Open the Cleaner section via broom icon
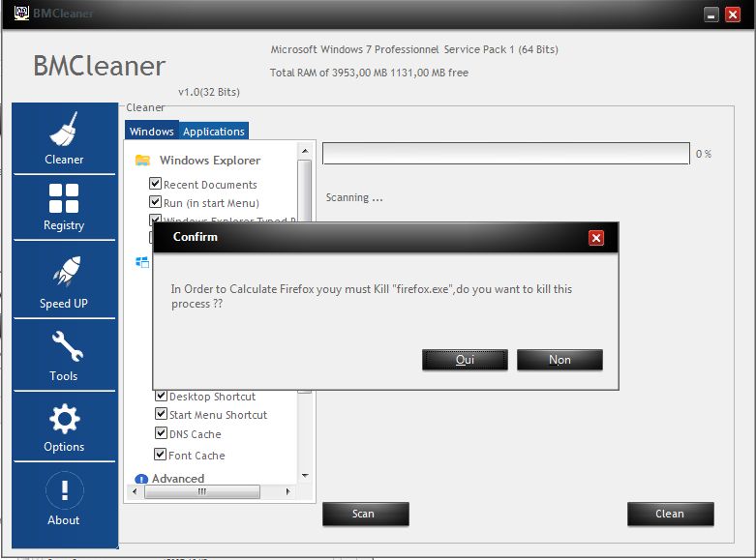Viewport: 756px width, 560px height. tap(64, 129)
